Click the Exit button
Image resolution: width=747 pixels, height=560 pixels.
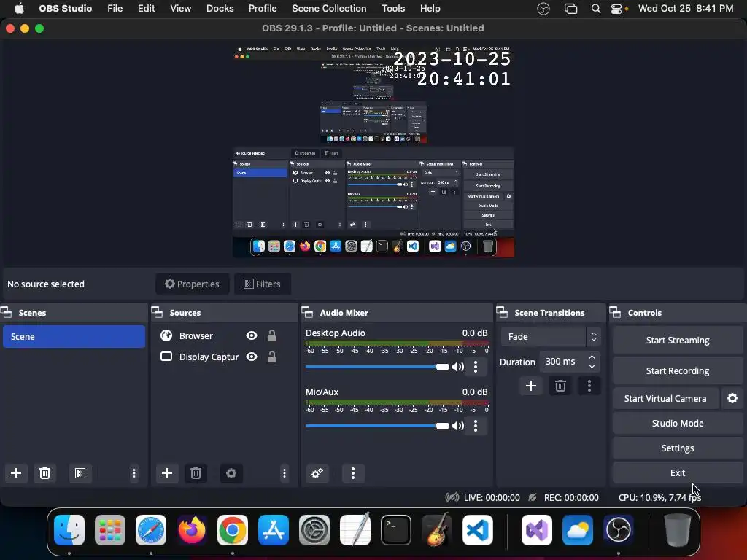coord(678,472)
